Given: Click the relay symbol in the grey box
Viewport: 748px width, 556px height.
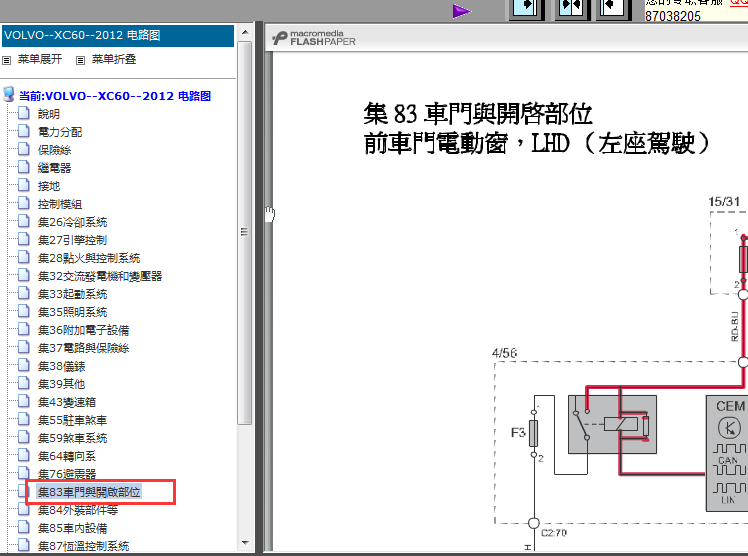Looking at the screenshot, I should (x=612, y=424).
